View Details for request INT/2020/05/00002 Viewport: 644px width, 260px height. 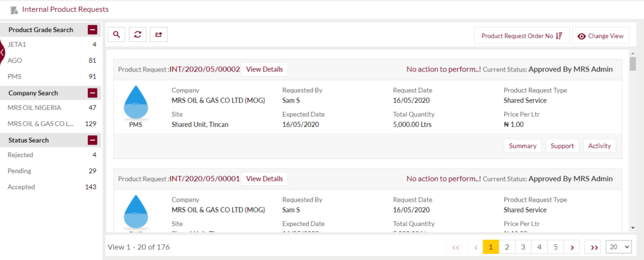pos(264,69)
